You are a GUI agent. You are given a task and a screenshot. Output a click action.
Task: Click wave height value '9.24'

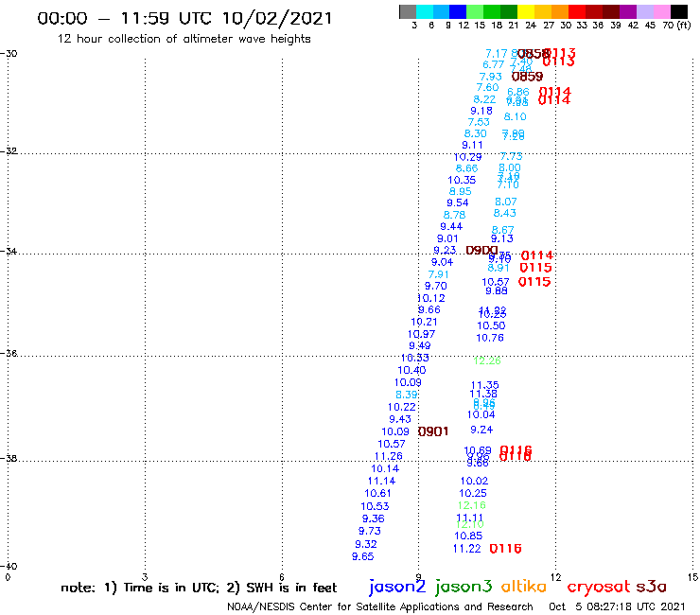(x=481, y=430)
